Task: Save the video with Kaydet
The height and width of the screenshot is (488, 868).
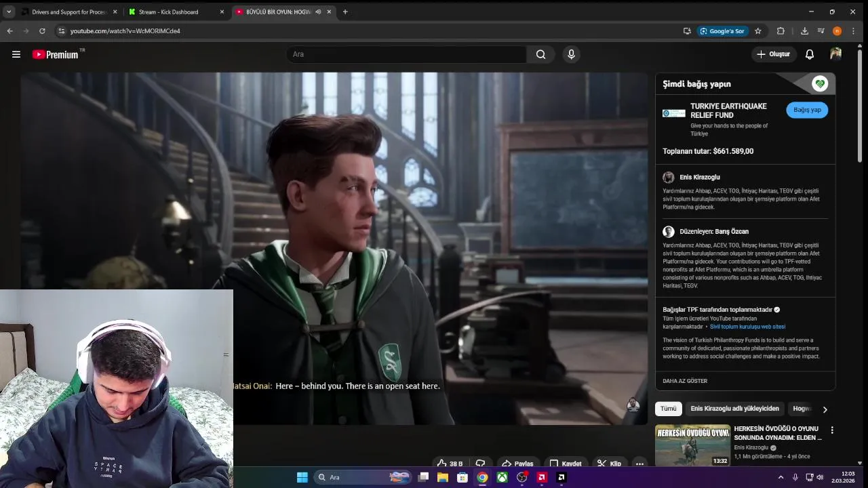Action: click(566, 464)
